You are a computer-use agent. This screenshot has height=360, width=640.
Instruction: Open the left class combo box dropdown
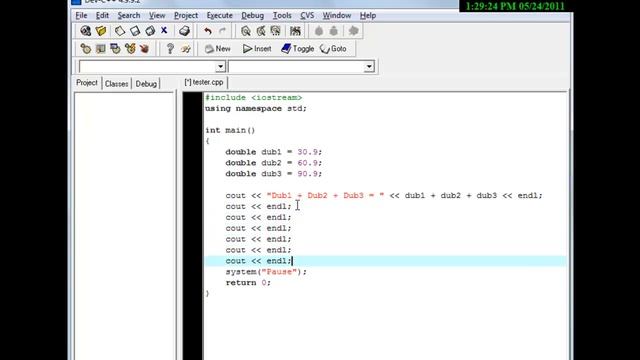[220, 67]
